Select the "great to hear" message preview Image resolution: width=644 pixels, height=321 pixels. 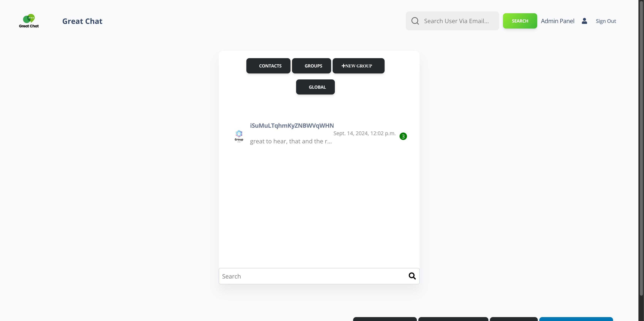(291, 141)
